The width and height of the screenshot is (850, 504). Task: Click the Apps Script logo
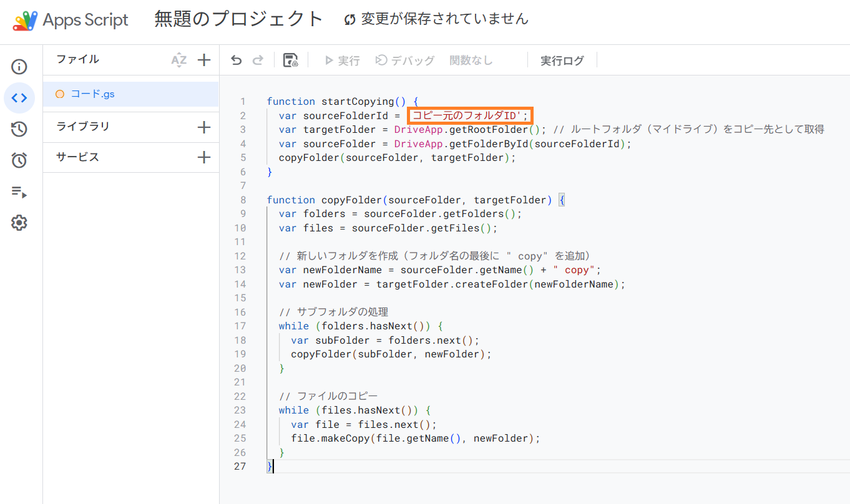(x=70, y=20)
